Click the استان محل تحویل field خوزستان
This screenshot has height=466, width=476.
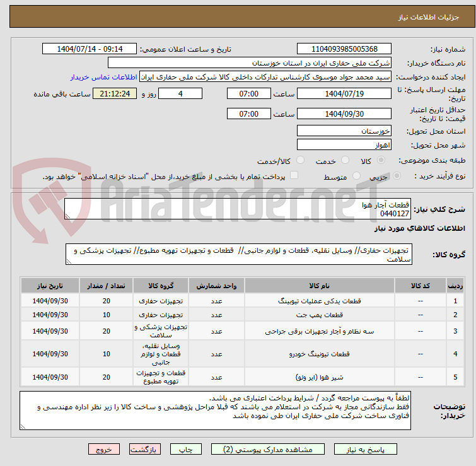[x=344, y=131]
